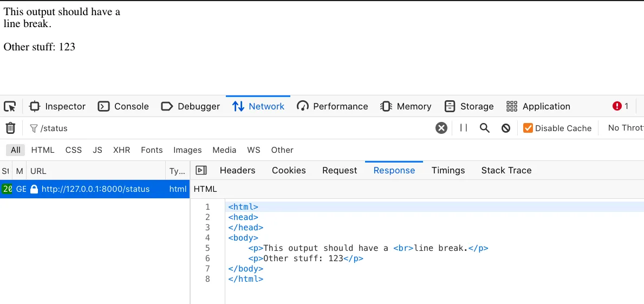644x304 pixels.
Task: Clear the filter text with X icon
Action: [441, 128]
